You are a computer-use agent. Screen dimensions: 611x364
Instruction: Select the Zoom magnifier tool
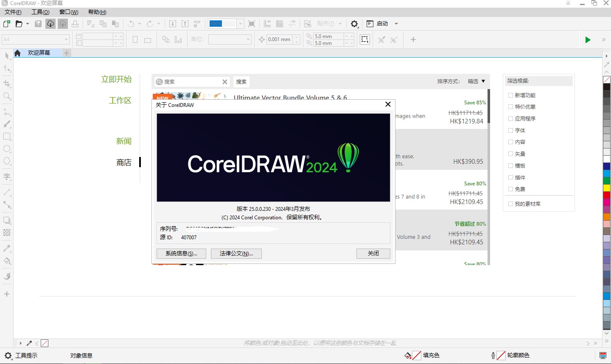click(7, 96)
